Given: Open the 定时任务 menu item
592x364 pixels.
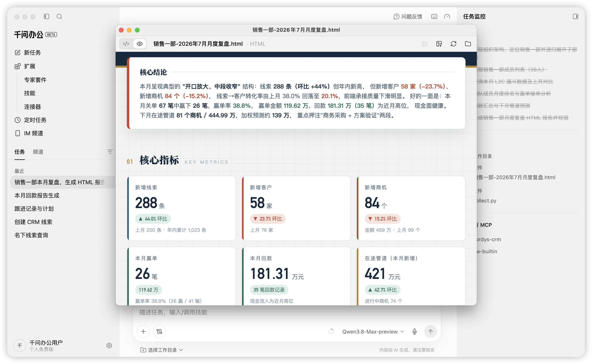Looking at the screenshot, I should tap(35, 120).
